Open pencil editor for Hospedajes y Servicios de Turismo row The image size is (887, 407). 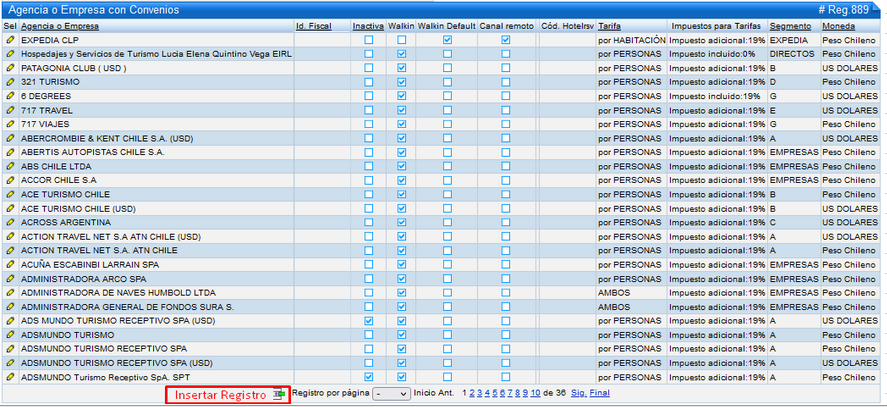[x=10, y=54]
